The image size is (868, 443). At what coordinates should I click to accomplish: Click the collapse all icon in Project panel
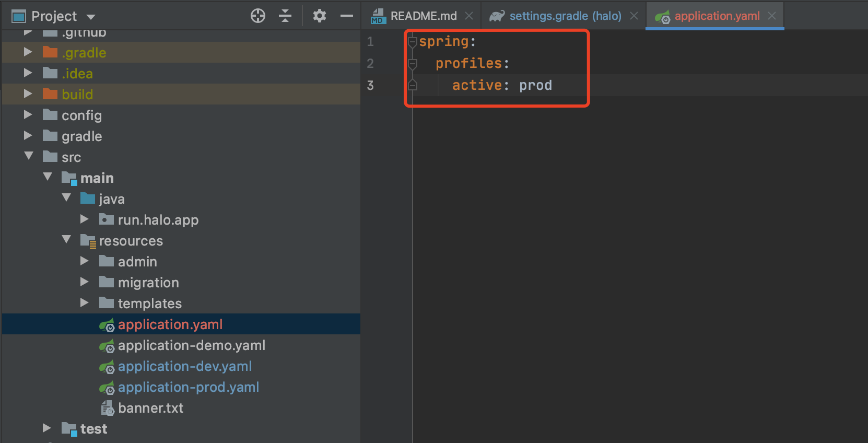click(x=285, y=16)
